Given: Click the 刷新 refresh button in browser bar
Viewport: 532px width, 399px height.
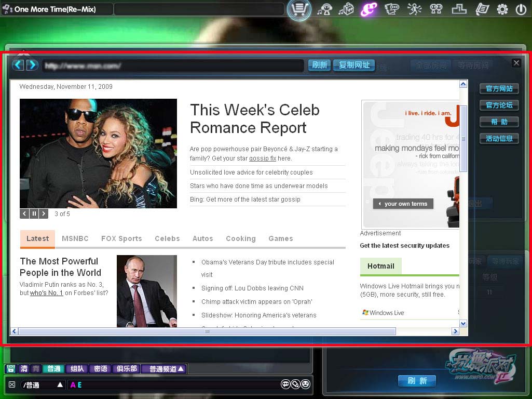Looking at the screenshot, I should (x=319, y=65).
